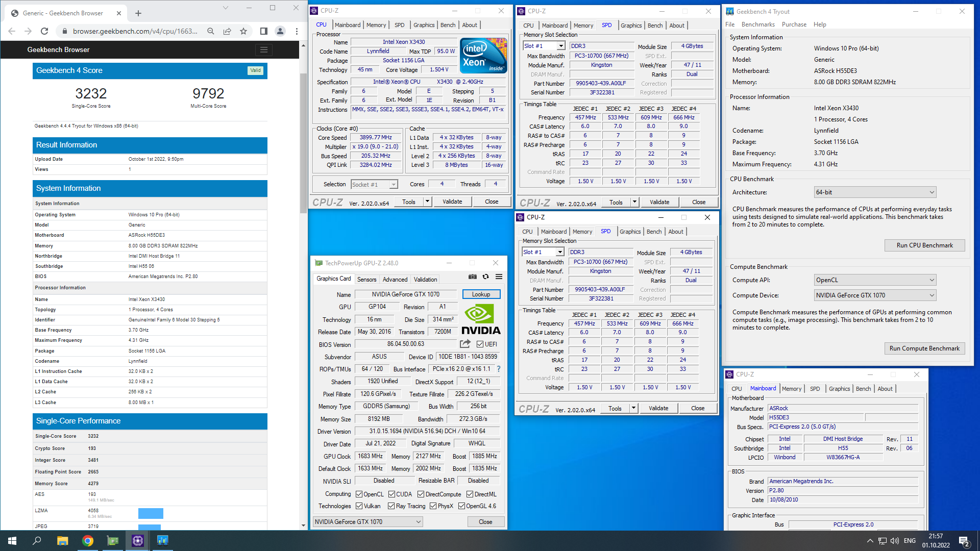Toggle the PhysX checkbox
The image size is (980, 551).
[433, 506]
